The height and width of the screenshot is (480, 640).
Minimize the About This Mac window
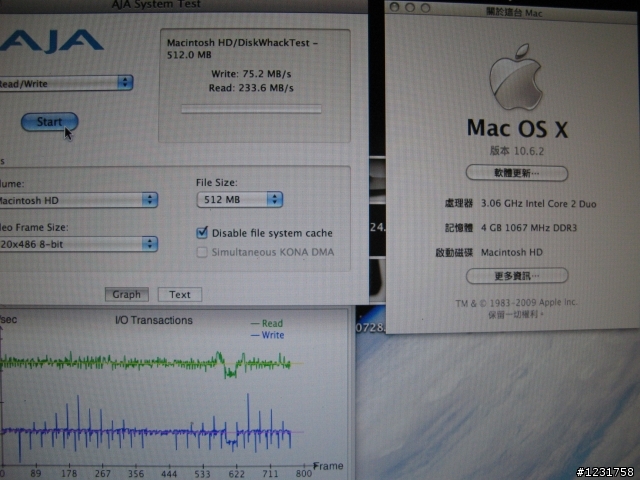point(410,7)
